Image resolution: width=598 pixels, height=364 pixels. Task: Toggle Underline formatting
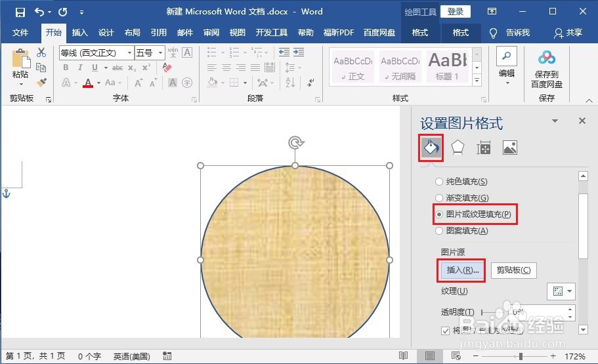tap(95, 68)
